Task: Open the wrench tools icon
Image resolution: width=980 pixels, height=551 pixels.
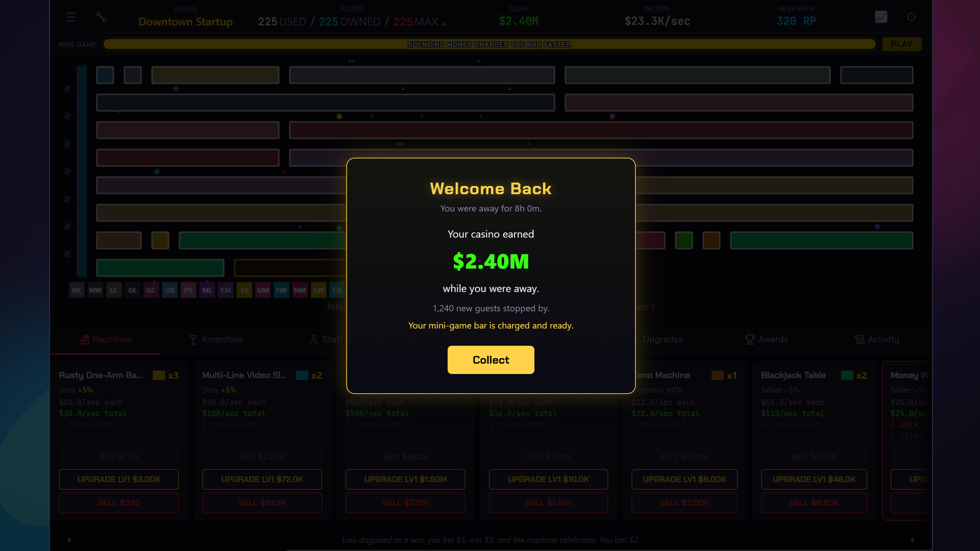Action: 101,17
